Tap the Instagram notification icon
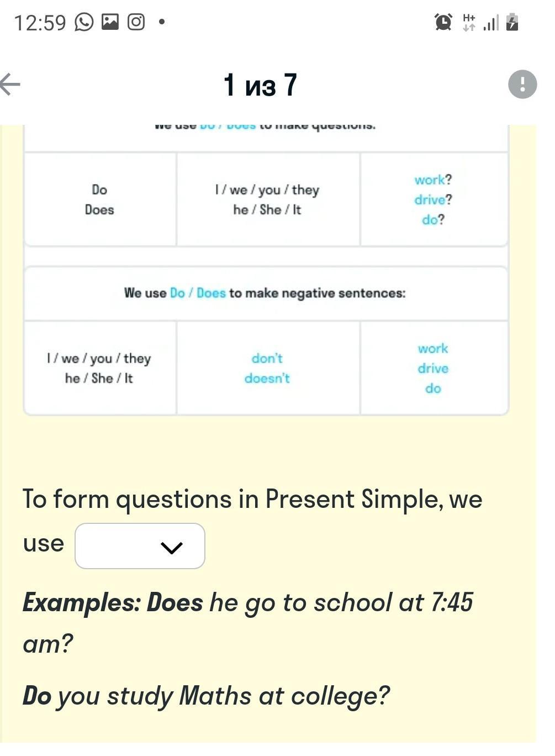 pyautogui.click(x=136, y=22)
